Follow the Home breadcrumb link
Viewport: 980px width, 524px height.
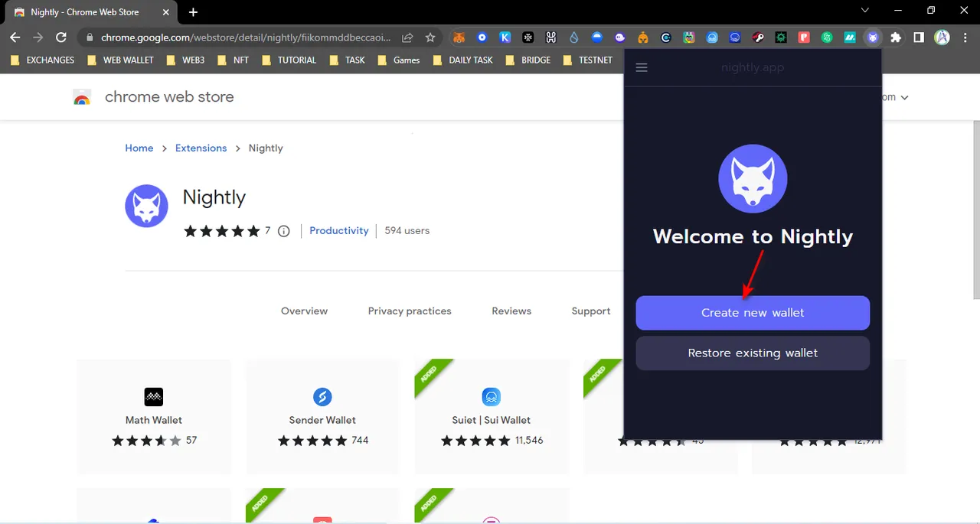tap(139, 148)
